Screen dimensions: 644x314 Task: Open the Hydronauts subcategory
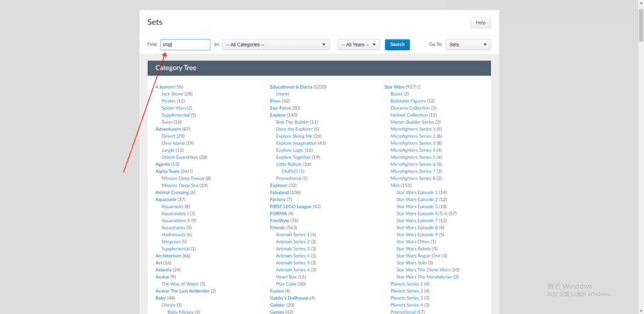tap(174, 234)
